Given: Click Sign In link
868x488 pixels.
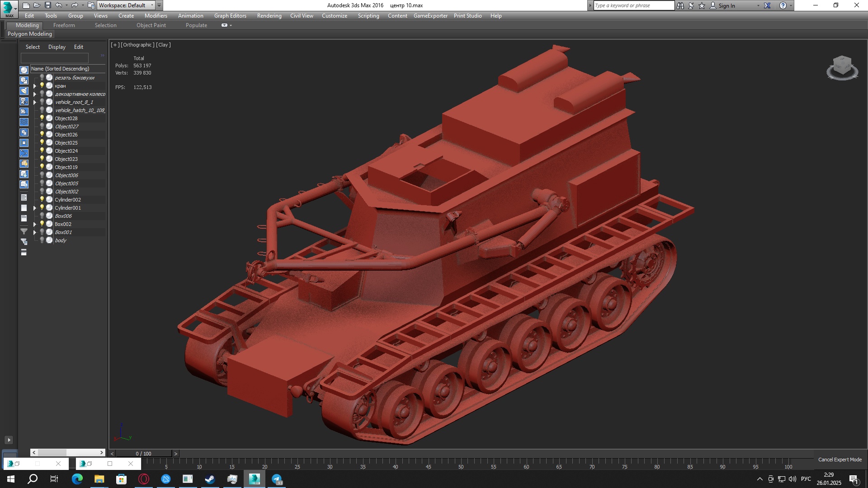Looking at the screenshot, I should 726,6.
